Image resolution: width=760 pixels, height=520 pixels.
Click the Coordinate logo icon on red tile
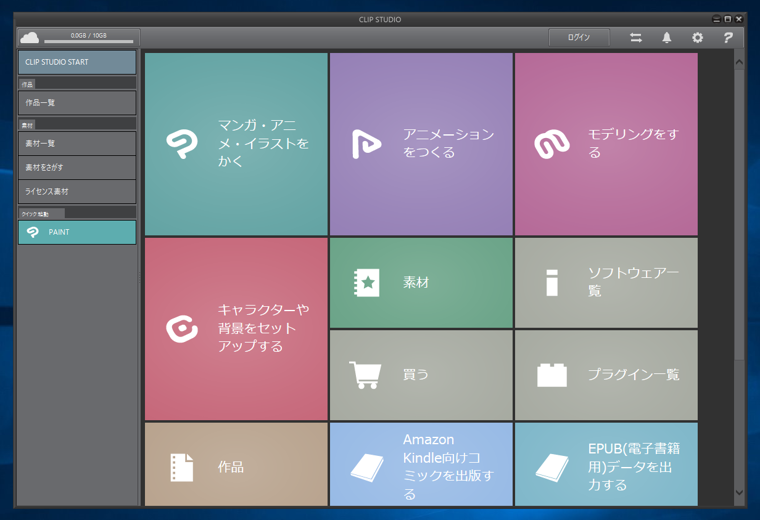click(182, 329)
